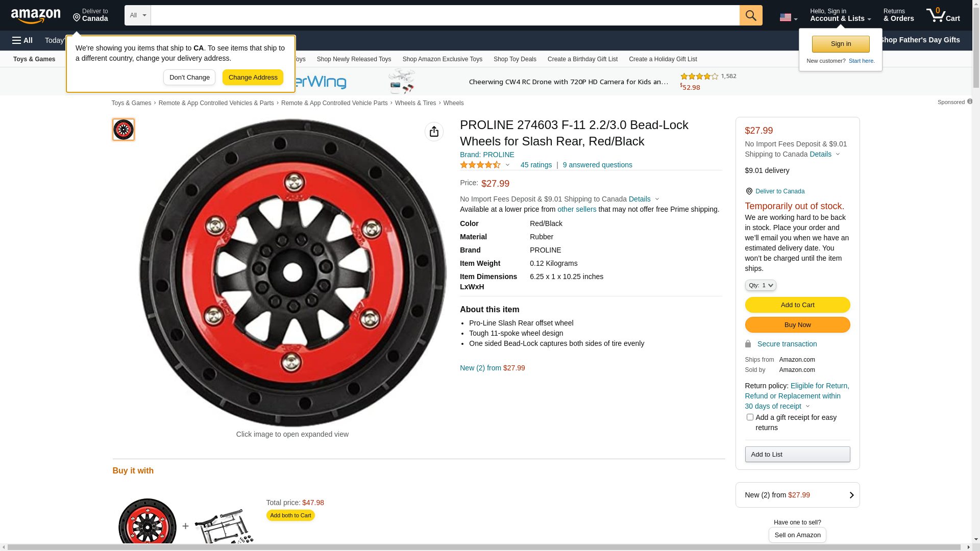Open the other sellers link
Image resolution: width=980 pixels, height=551 pixels.
click(577, 209)
